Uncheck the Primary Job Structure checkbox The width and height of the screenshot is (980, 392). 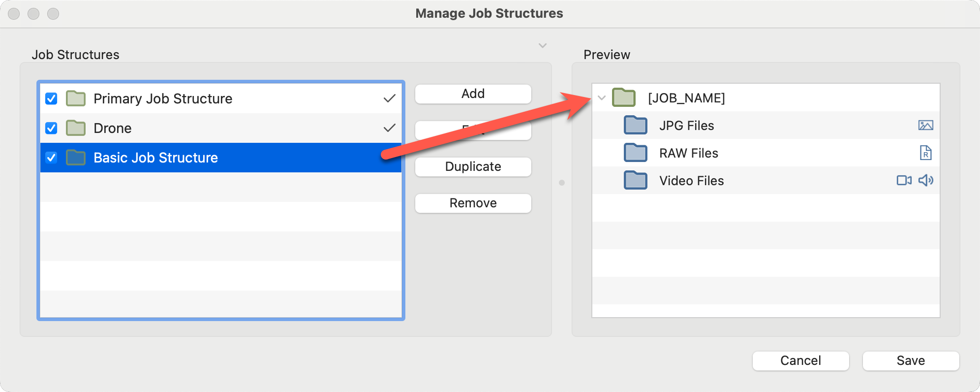pos(51,98)
